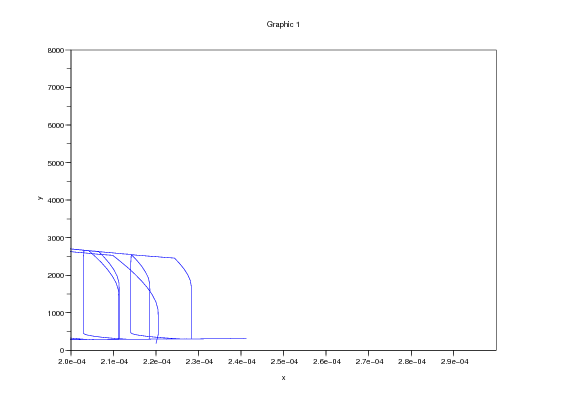Click the 2.6e-04 x-axis tick label
This screenshot has width=567, height=401.
click(x=327, y=362)
